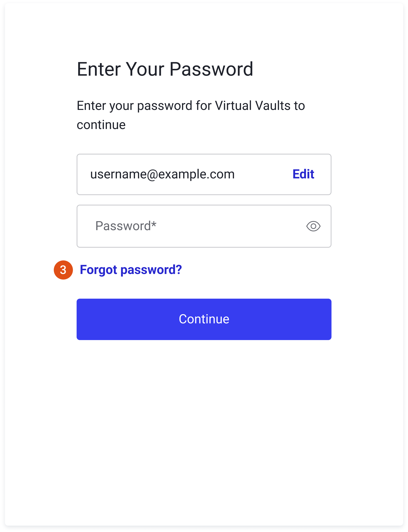The image size is (408, 532).
Task: Click the Enter Your Password heading
Action: point(165,69)
